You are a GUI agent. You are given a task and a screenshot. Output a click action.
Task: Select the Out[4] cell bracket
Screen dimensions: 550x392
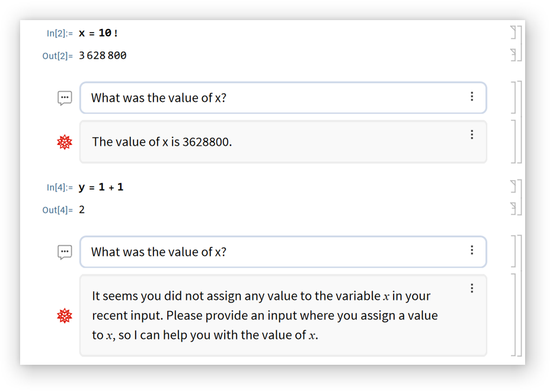[x=514, y=209]
